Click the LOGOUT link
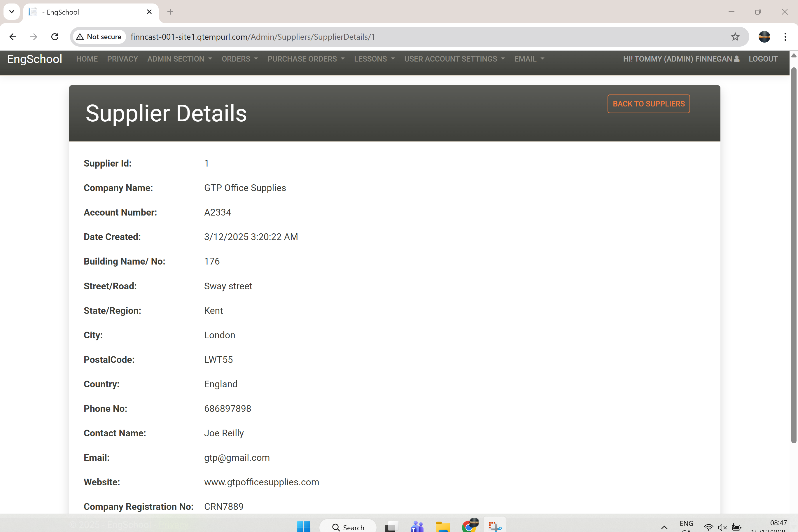The height and width of the screenshot is (532, 798). [763, 59]
